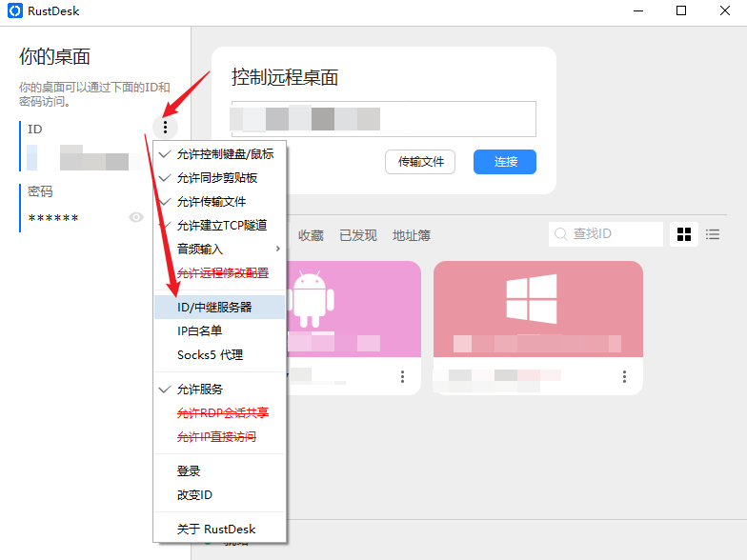The width and height of the screenshot is (747, 560).
Task: Click the 传输文件 button
Action: pos(420,162)
